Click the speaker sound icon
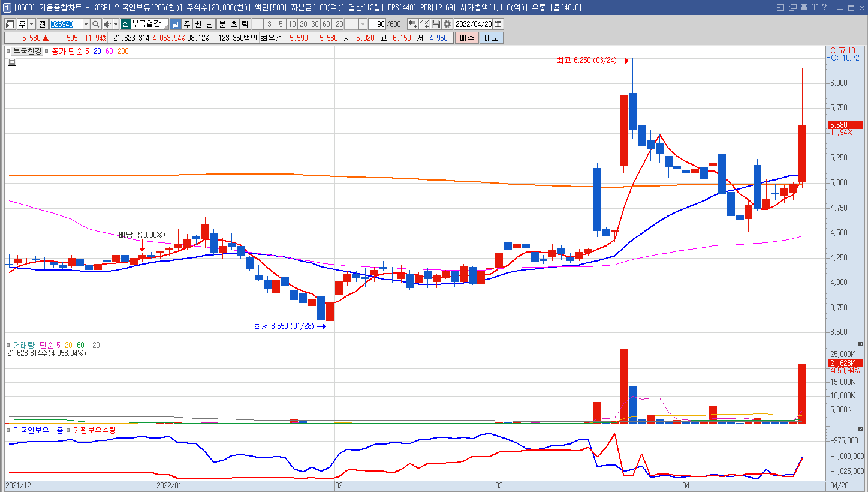The height and width of the screenshot is (492, 868). [x=107, y=24]
